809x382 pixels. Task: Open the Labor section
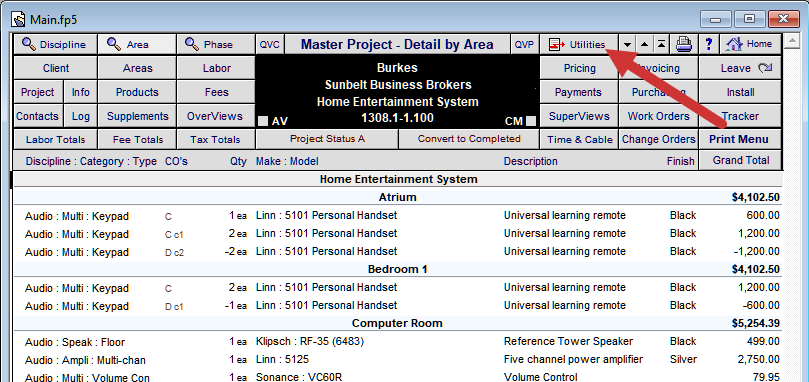pyautogui.click(x=216, y=68)
